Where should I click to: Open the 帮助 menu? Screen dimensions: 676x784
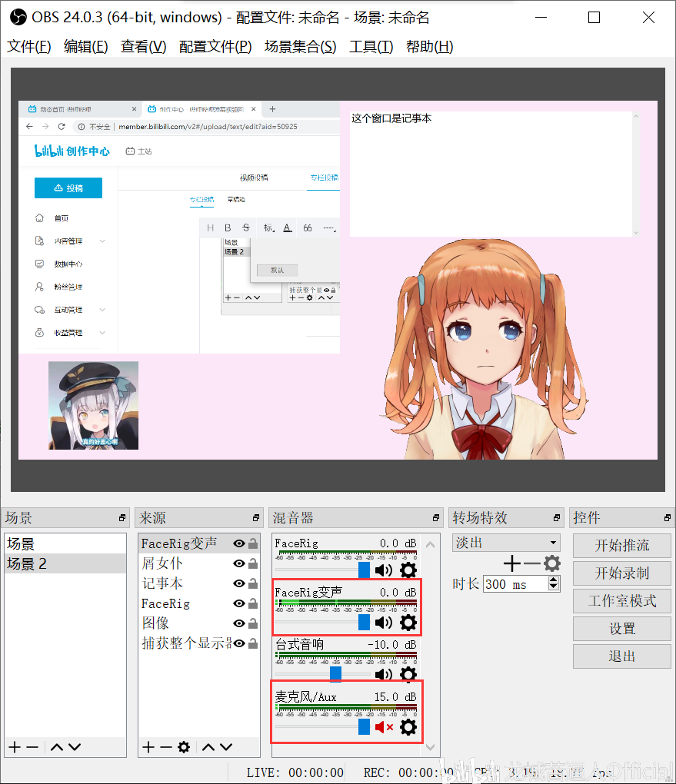tap(429, 46)
